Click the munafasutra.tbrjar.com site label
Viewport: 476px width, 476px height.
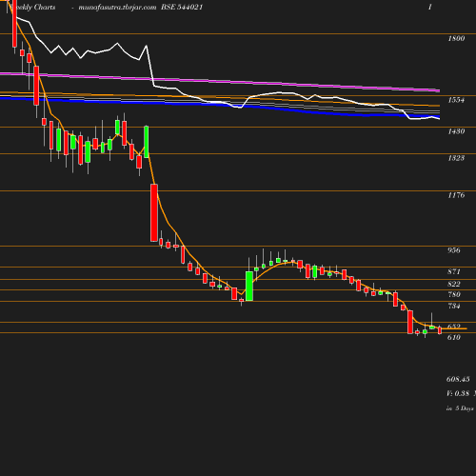pyautogui.click(x=117, y=8)
